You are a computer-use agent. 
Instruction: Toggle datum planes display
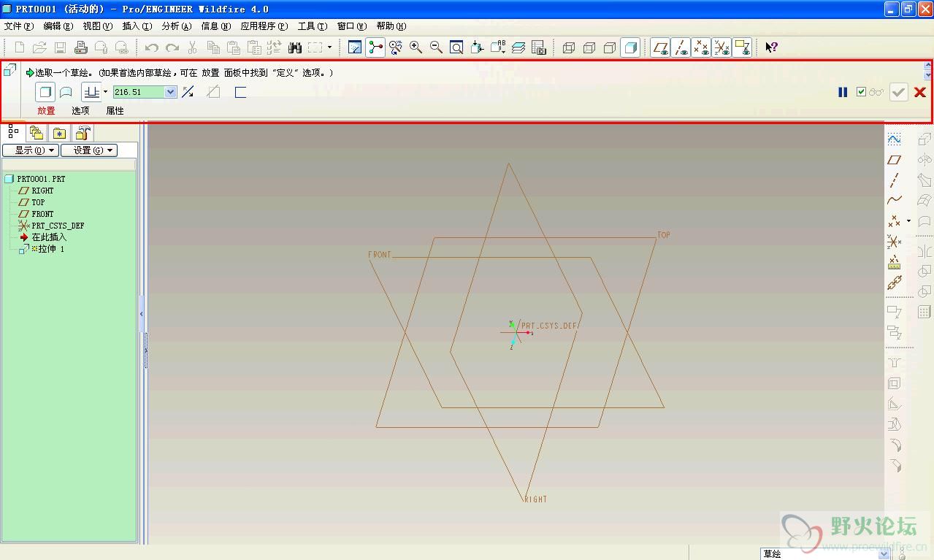(x=660, y=47)
